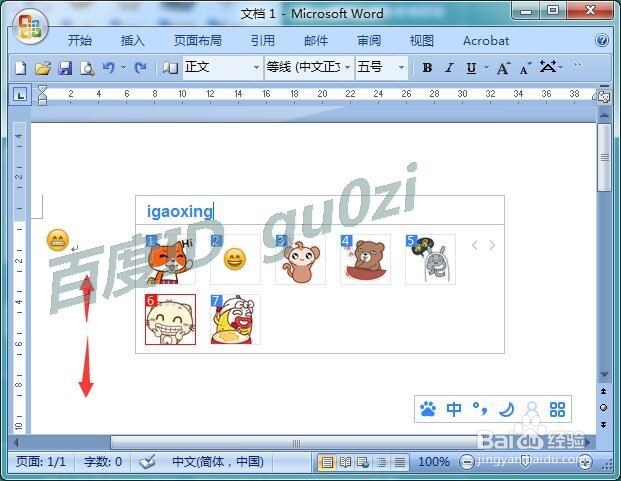The width and height of the screenshot is (621, 481).
Task: Switch to Draft view
Action: 400,462
